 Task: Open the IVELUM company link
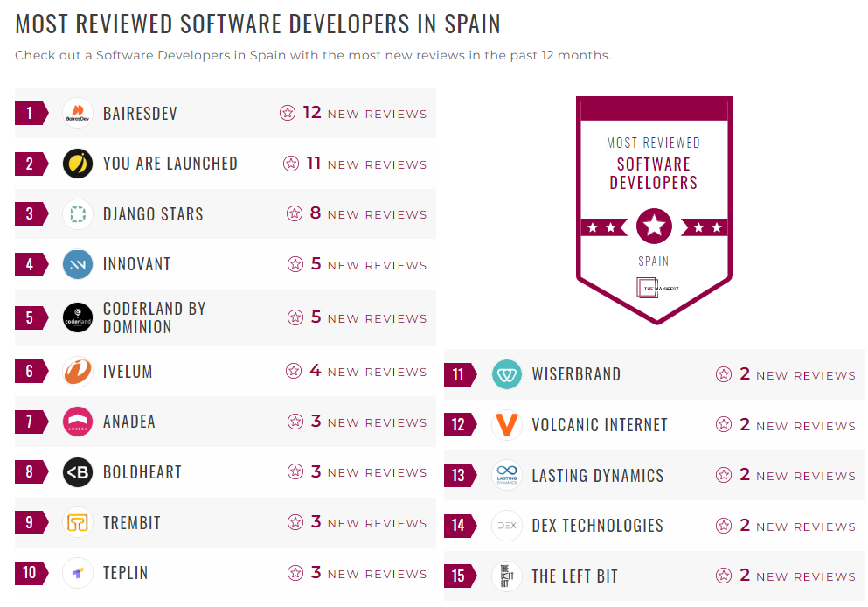(x=128, y=372)
